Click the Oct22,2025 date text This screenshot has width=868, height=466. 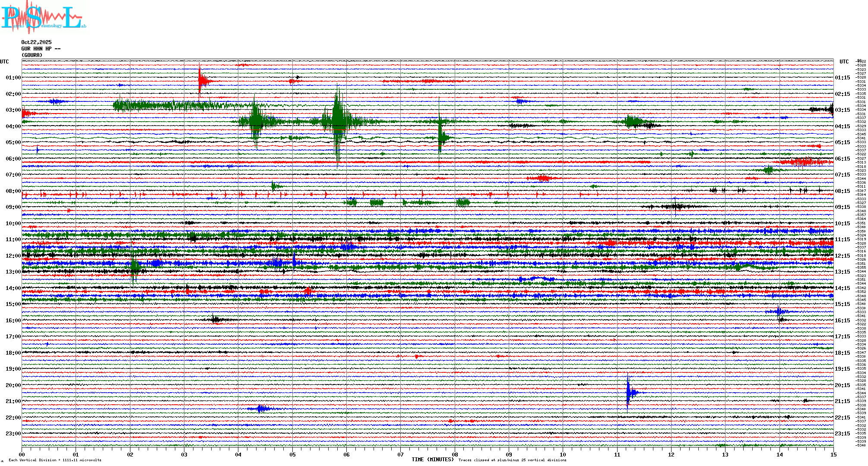tap(36, 42)
